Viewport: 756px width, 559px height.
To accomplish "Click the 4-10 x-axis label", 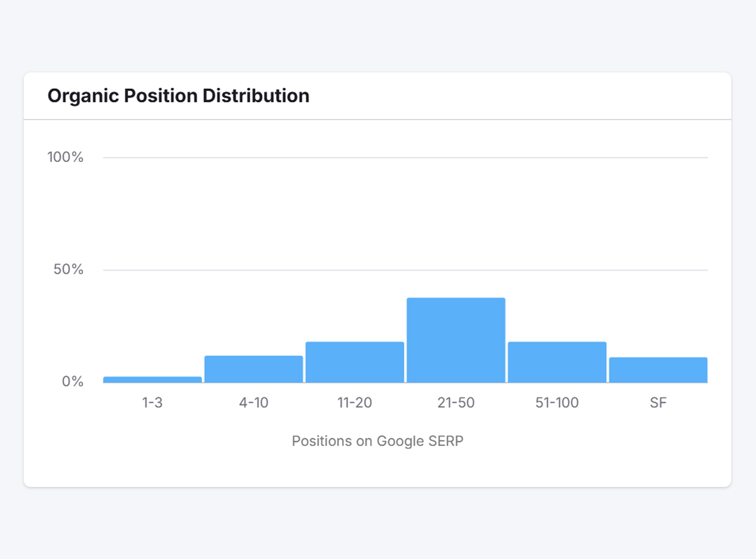I will click(x=254, y=403).
